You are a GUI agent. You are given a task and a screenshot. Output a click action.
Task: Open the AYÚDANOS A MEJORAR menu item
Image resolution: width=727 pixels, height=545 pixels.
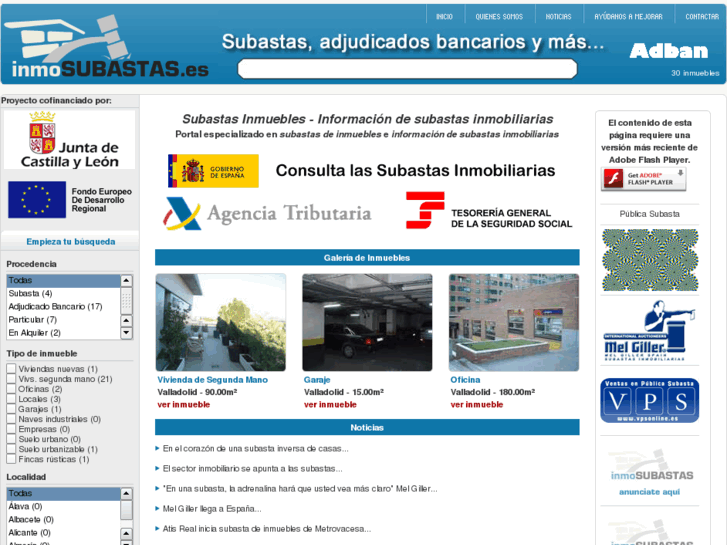click(628, 17)
